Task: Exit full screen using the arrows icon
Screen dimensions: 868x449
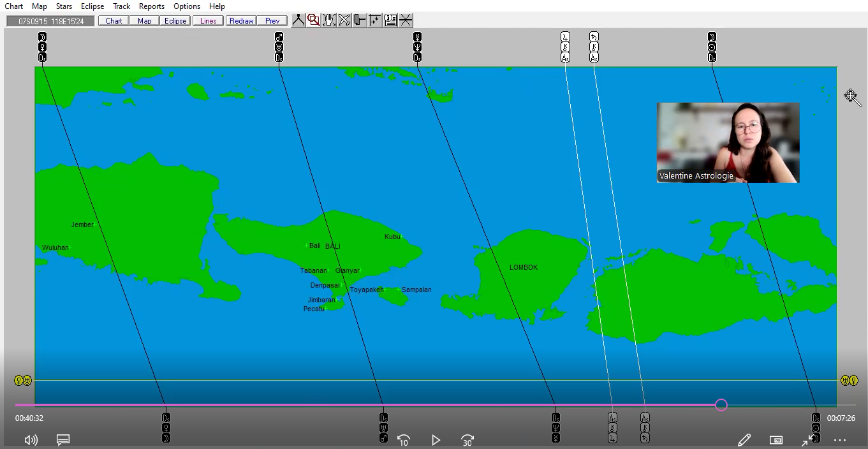Action: [x=808, y=440]
